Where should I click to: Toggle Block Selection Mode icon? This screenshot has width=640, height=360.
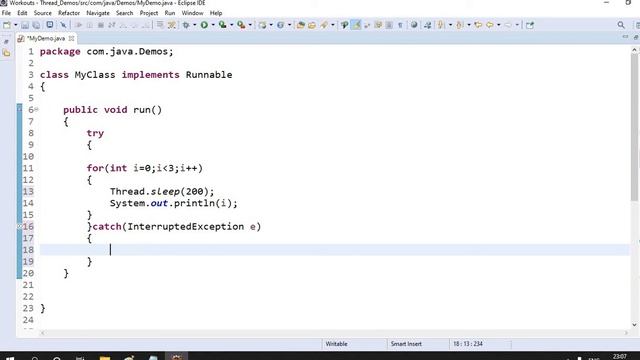(389, 25)
